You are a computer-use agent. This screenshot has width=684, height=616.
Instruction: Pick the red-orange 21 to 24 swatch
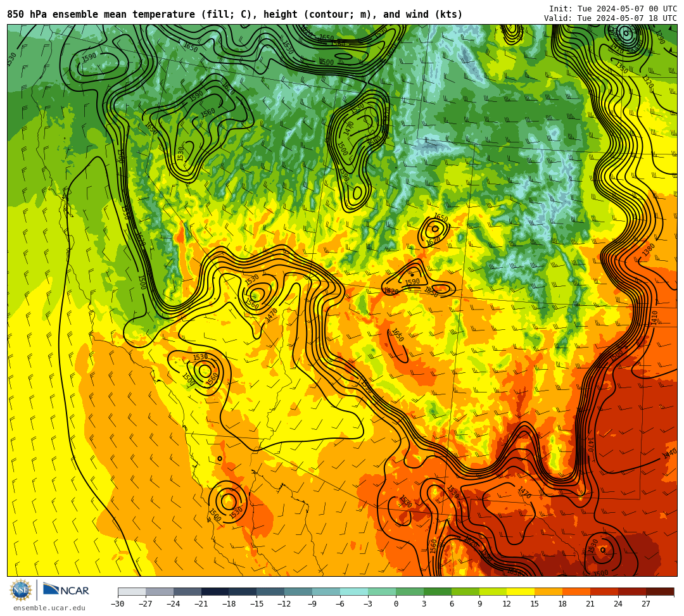pos(605,591)
